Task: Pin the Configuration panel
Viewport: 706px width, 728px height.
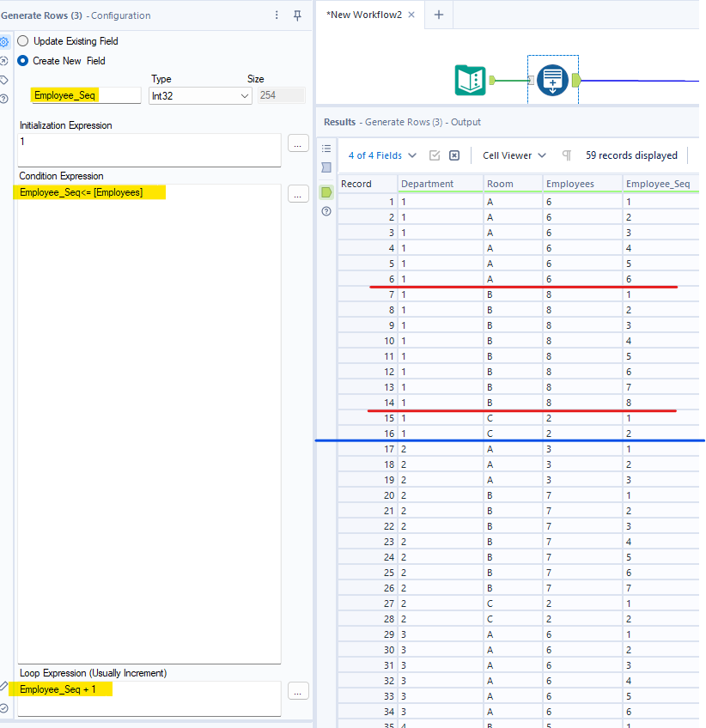Action: point(297,15)
